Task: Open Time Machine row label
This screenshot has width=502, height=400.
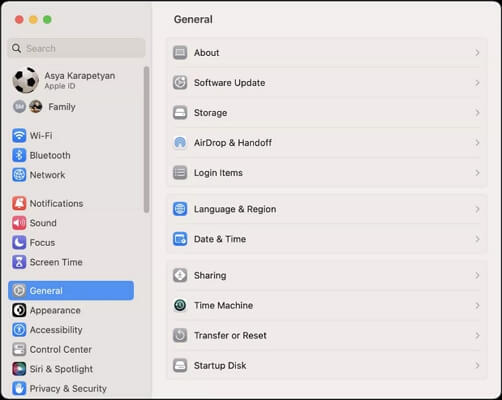Action: (223, 305)
